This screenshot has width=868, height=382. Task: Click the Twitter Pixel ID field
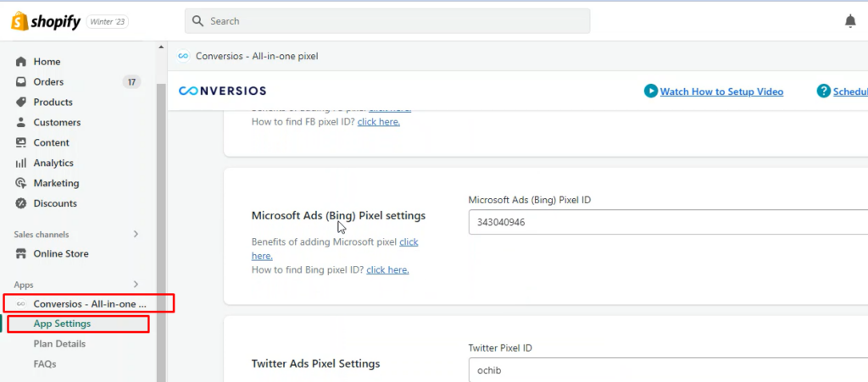click(668, 370)
